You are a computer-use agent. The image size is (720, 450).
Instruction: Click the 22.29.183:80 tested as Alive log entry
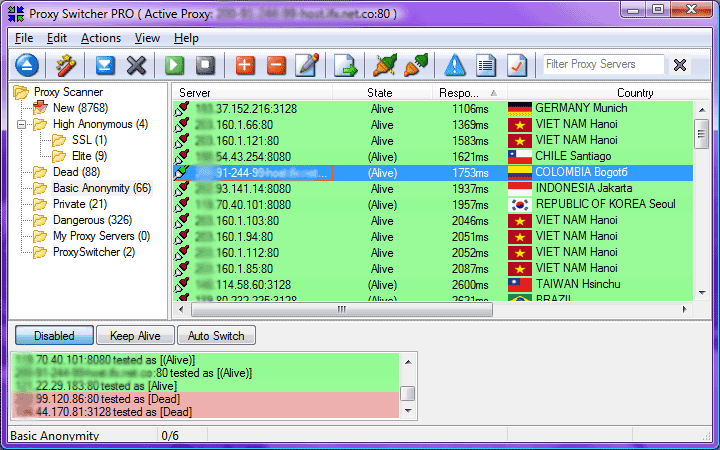pyautogui.click(x=205, y=386)
